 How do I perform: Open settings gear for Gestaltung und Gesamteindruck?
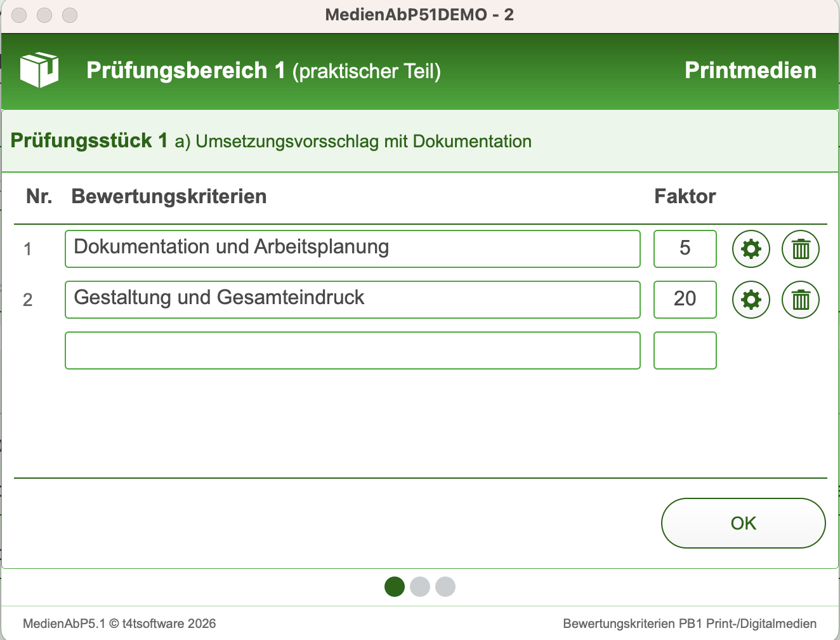click(751, 300)
